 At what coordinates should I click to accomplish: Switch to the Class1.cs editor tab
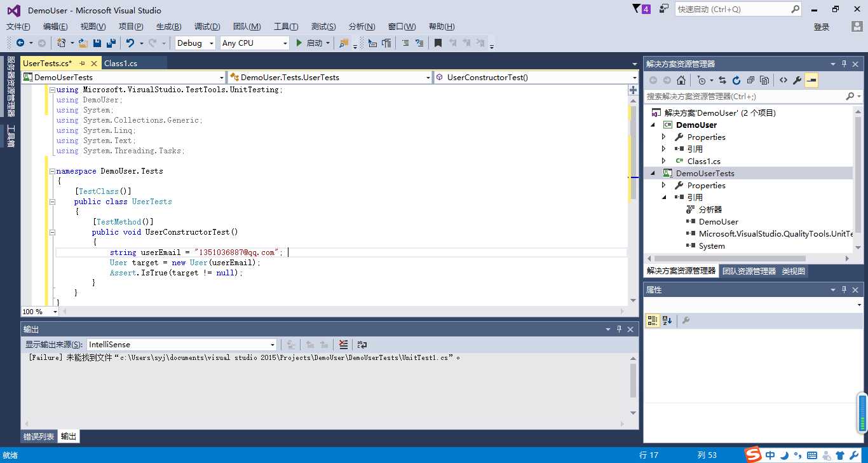pyautogui.click(x=121, y=63)
